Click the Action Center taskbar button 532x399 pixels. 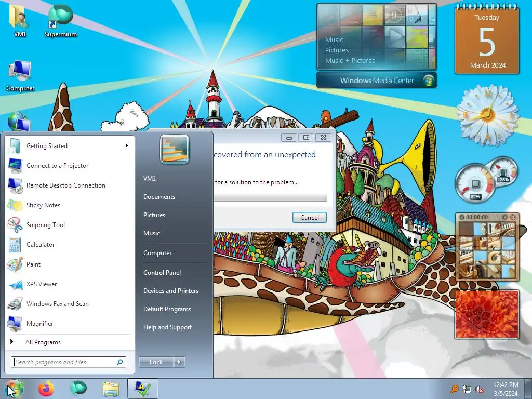point(143,389)
